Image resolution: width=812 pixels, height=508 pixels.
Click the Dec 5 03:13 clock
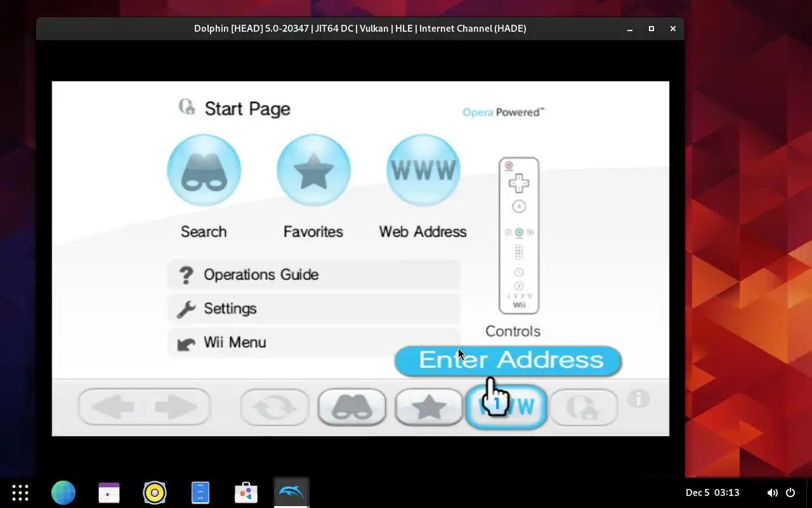[x=712, y=493]
